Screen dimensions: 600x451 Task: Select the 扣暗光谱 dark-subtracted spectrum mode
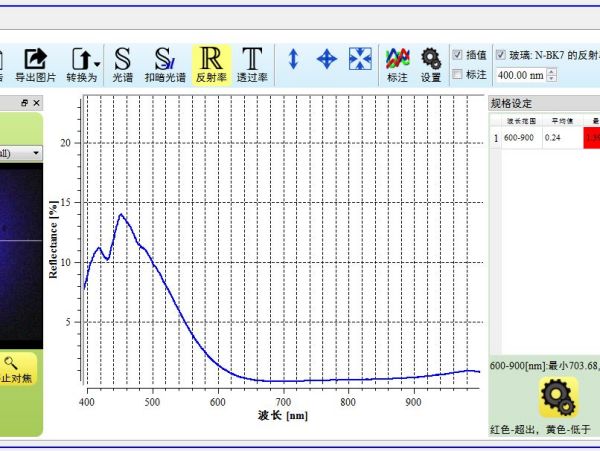point(164,64)
